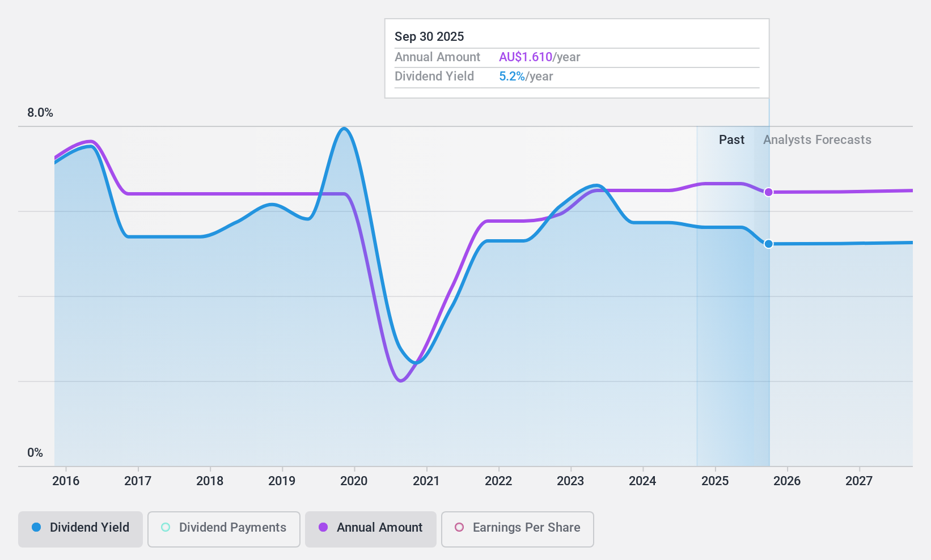
Task: Select the 2020 x-axis label
Action: click(x=354, y=481)
